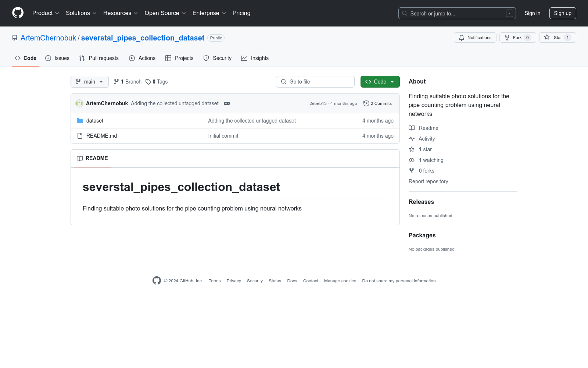
Task: Open the severstal_pipes_collection_dataset repository link
Action: pos(143,38)
